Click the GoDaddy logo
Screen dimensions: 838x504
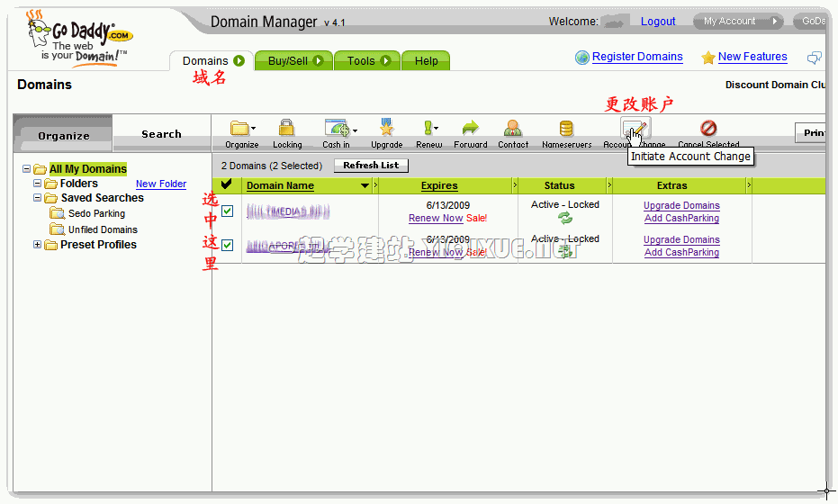coord(80,39)
